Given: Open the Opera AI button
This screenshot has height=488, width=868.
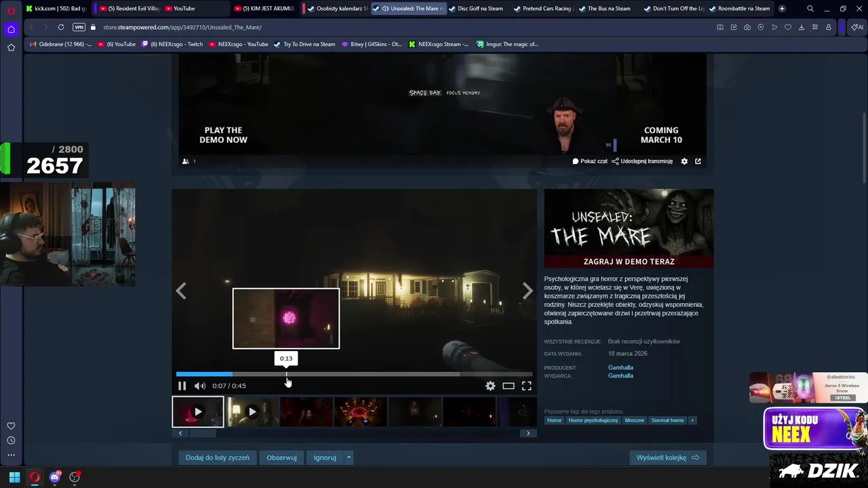Looking at the screenshot, I should (857, 27).
